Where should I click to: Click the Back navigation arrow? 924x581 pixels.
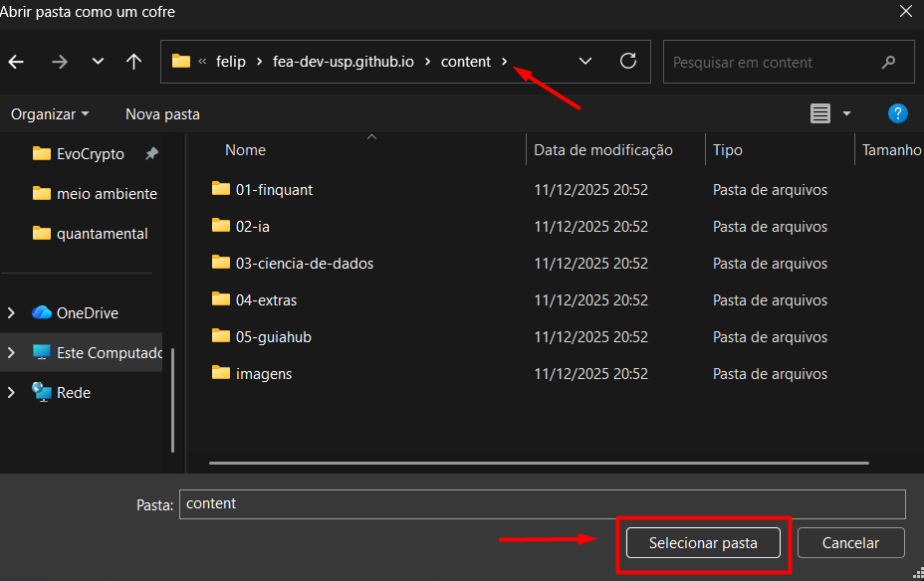tap(17, 62)
